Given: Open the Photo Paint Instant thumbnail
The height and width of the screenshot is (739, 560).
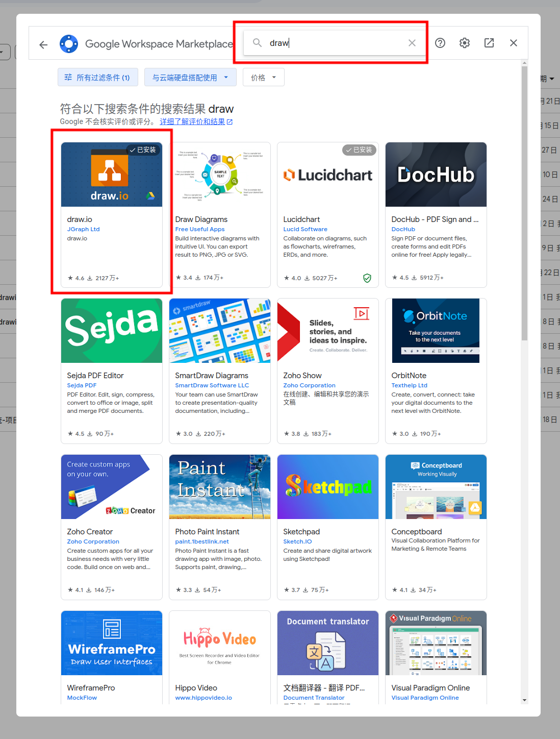Looking at the screenshot, I should (x=220, y=487).
